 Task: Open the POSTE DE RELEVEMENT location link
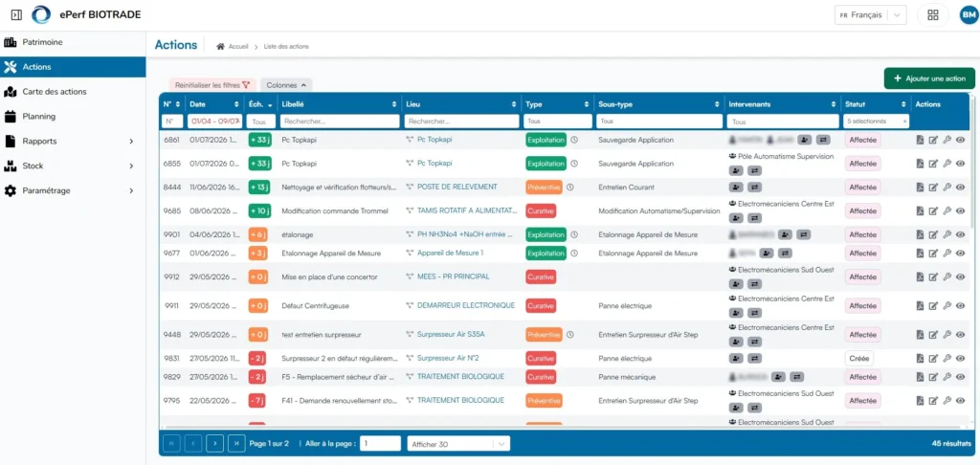tap(457, 187)
